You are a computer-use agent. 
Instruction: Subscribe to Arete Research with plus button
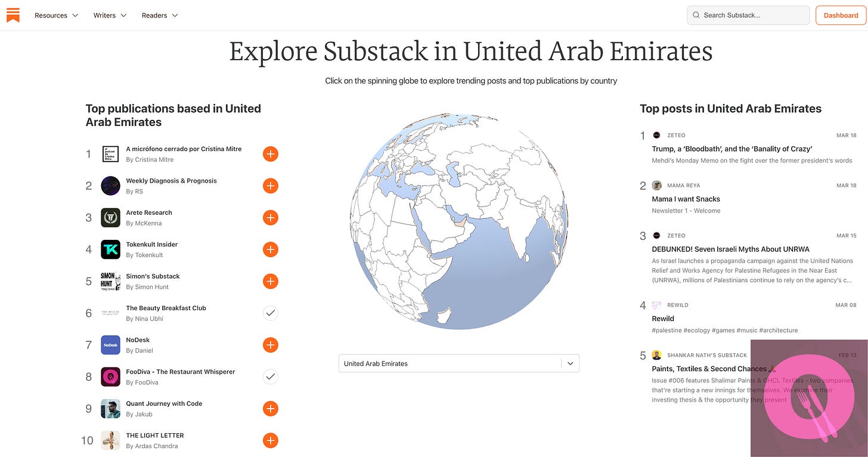point(271,218)
